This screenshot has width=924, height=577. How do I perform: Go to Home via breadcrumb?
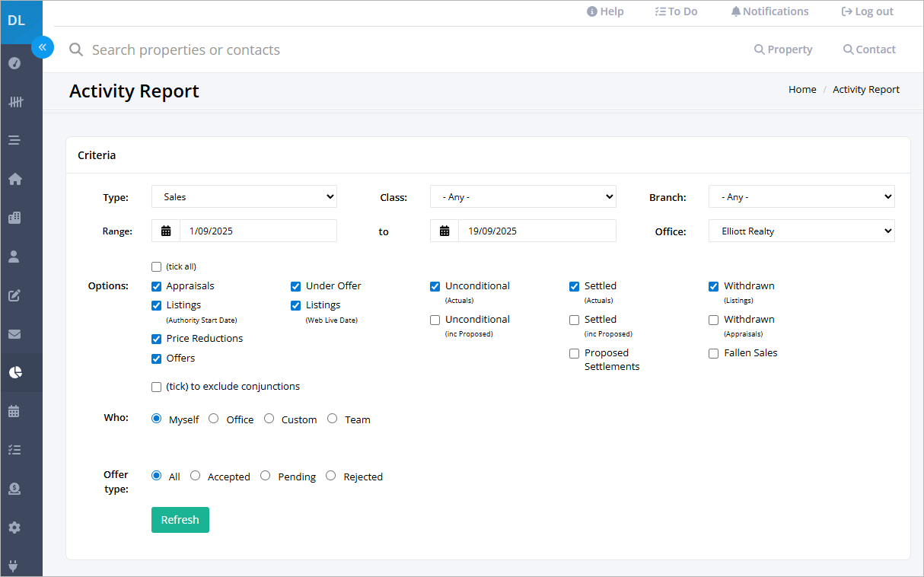[x=802, y=90]
